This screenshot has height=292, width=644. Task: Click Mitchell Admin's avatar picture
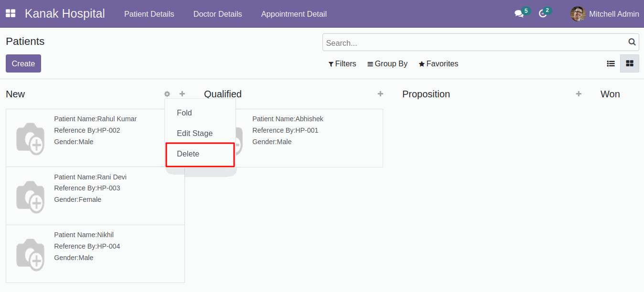point(578,14)
